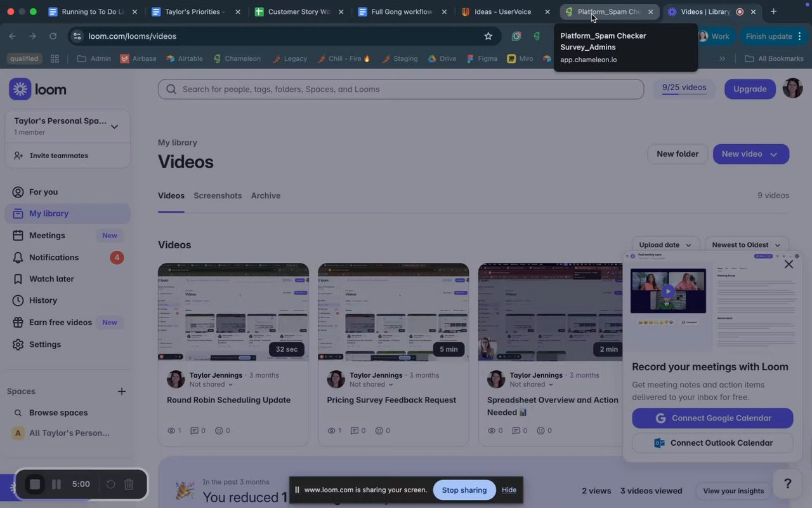Click the Hide link in sharing bar
The image size is (812, 508).
pyautogui.click(x=509, y=490)
